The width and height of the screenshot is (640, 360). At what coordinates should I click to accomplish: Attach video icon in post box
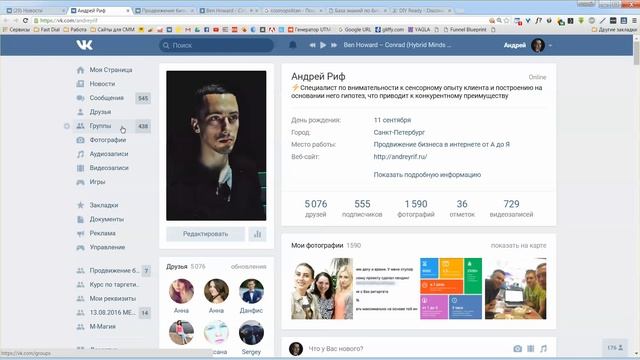(x=531, y=349)
